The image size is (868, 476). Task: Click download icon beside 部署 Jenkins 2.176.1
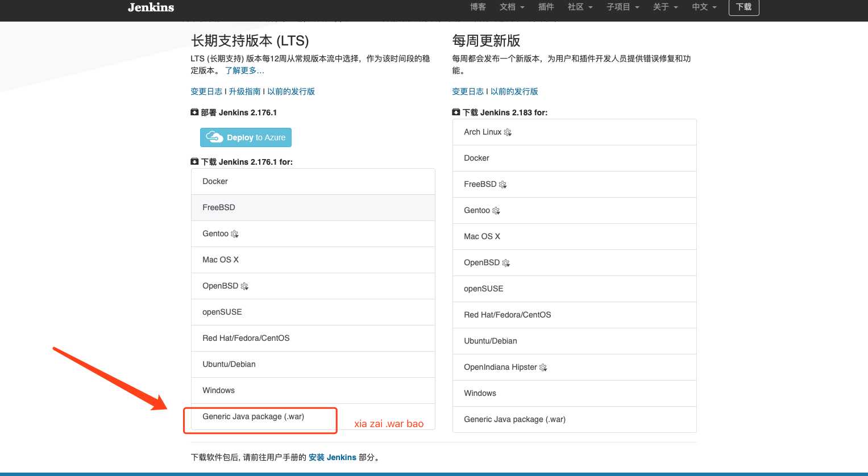pyautogui.click(x=194, y=112)
